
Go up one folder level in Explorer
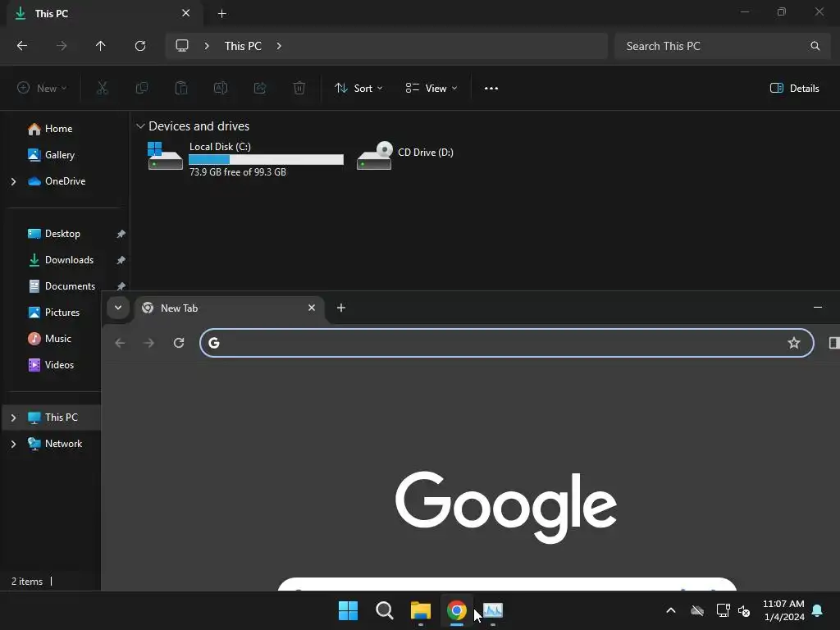coord(101,46)
